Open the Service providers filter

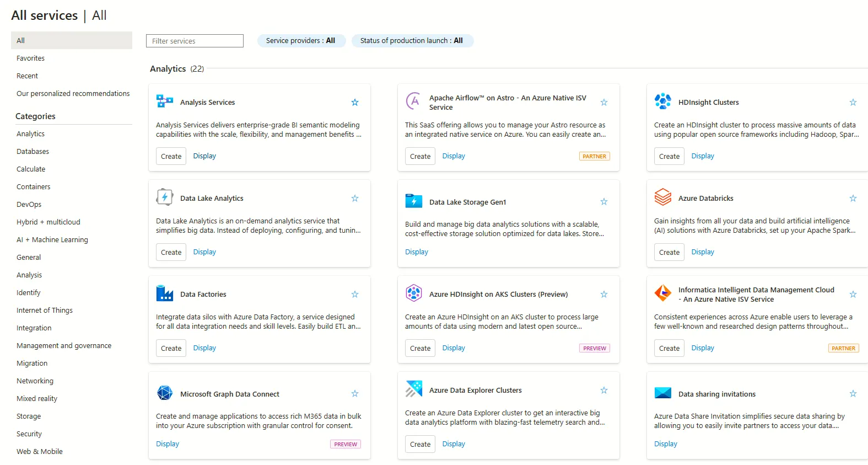tap(301, 40)
